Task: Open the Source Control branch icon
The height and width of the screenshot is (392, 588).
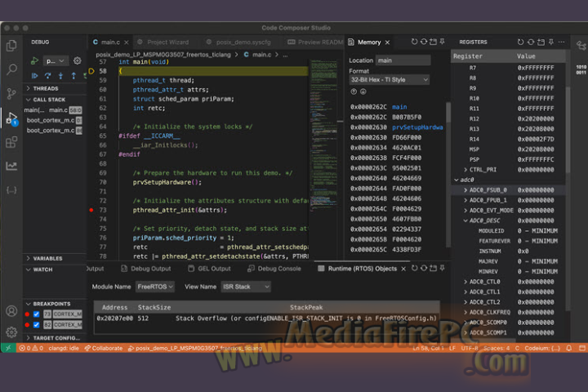Action: (11, 94)
